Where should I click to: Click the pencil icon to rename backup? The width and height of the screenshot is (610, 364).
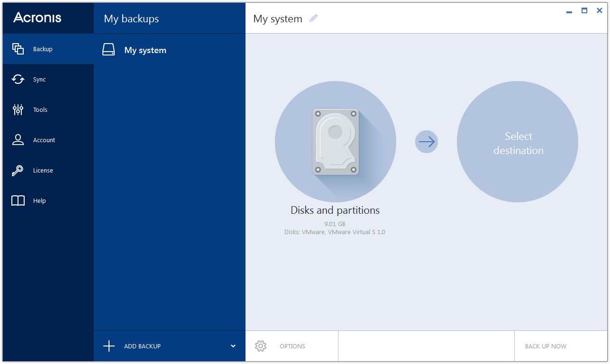[x=313, y=18]
